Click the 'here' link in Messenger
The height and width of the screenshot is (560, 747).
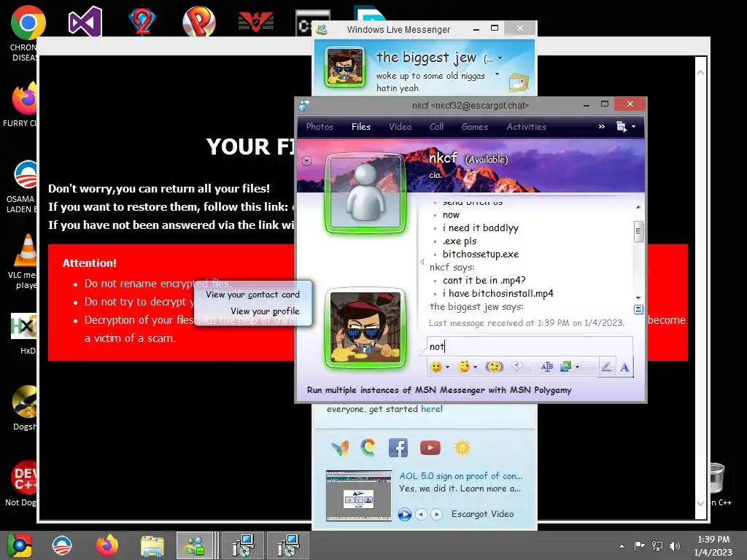(x=432, y=408)
